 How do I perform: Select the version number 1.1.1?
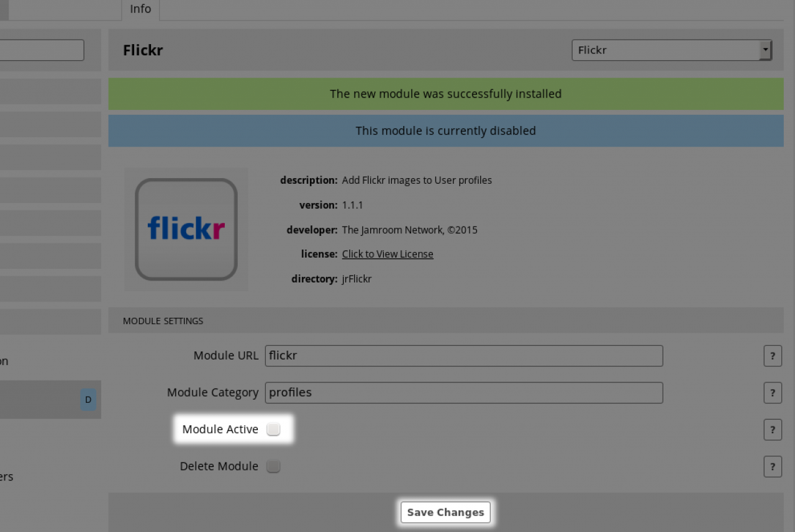pyautogui.click(x=353, y=205)
